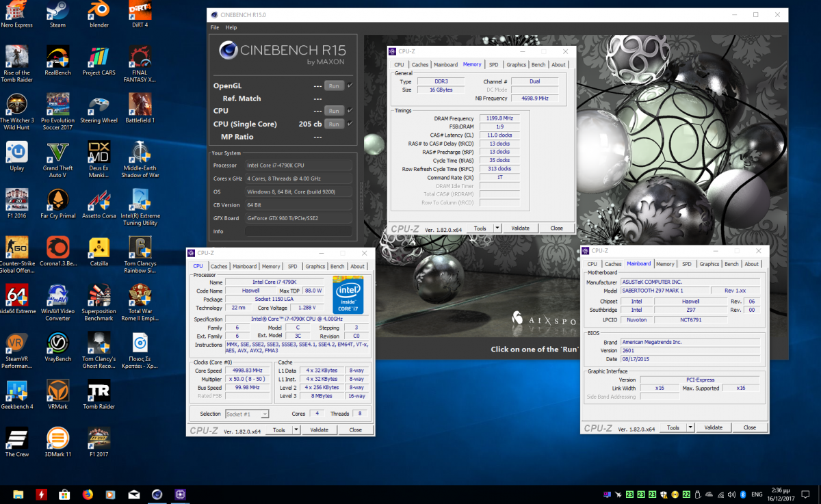Viewport: 821px width, 504px height.
Task: Run the CPU (Single Core) benchmark
Action: (334, 124)
